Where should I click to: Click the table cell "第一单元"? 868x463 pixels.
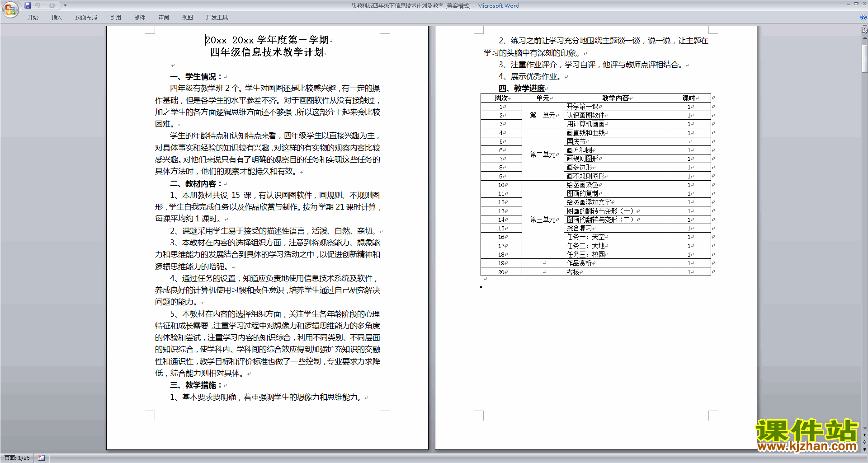(542, 116)
